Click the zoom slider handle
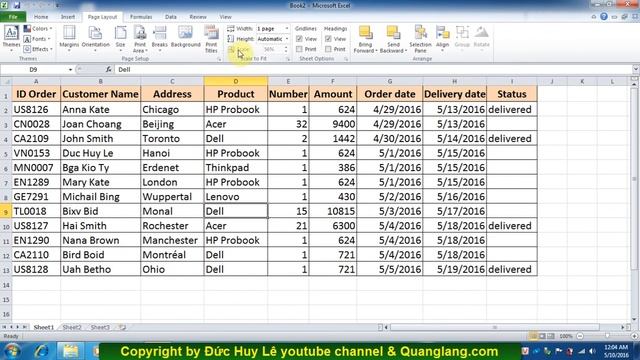 click(x=607, y=336)
